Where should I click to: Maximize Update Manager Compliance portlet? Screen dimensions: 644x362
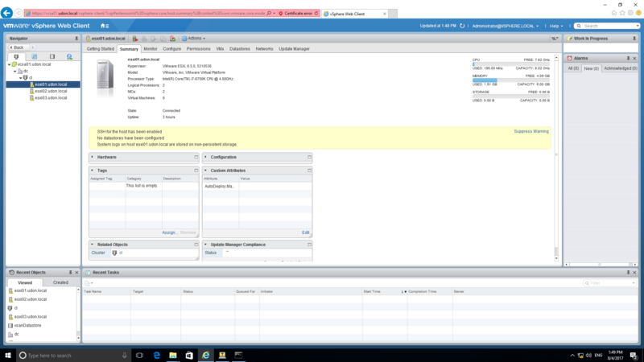click(309, 245)
